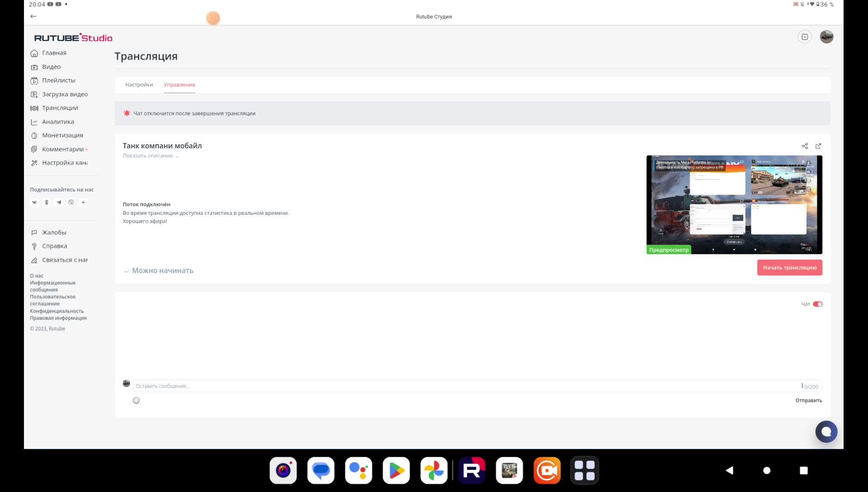Open Google Play Store from the dock

(396, 471)
